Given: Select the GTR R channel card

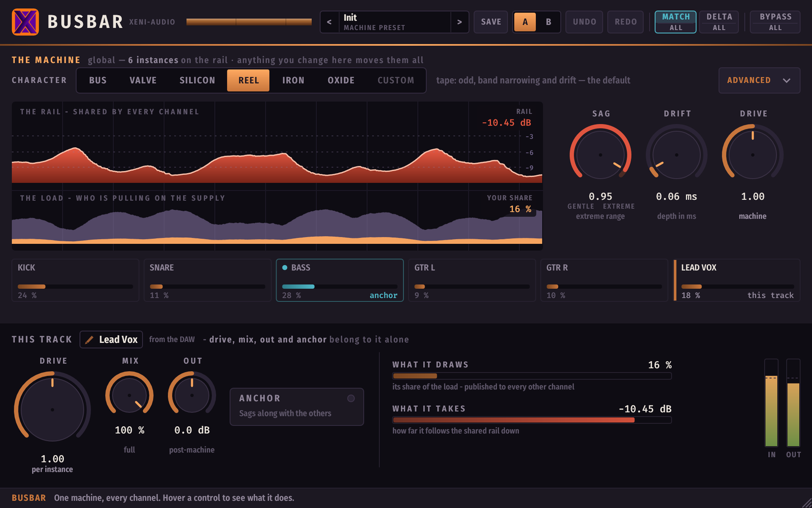Looking at the screenshot, I should 604,280.
